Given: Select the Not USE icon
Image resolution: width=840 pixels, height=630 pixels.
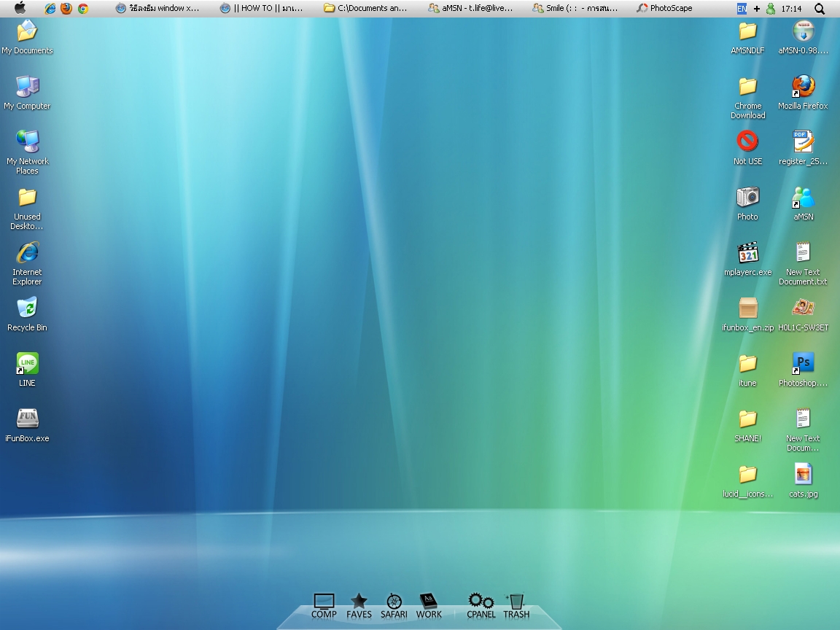Looking at the screenshot, I should pyautogui.click(x=748, y=148).
